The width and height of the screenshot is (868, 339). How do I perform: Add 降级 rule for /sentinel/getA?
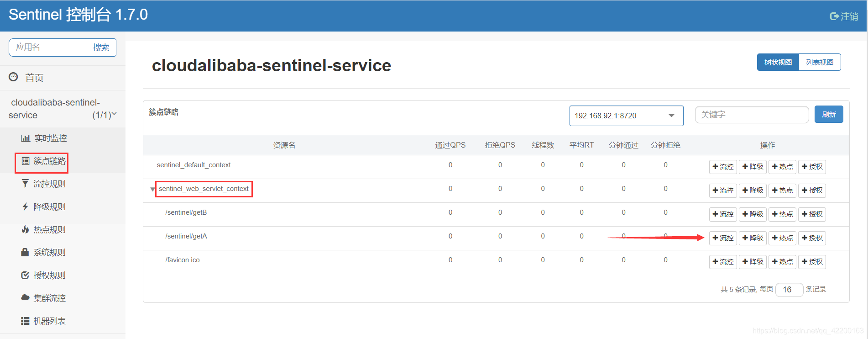(x=753, y=238)
